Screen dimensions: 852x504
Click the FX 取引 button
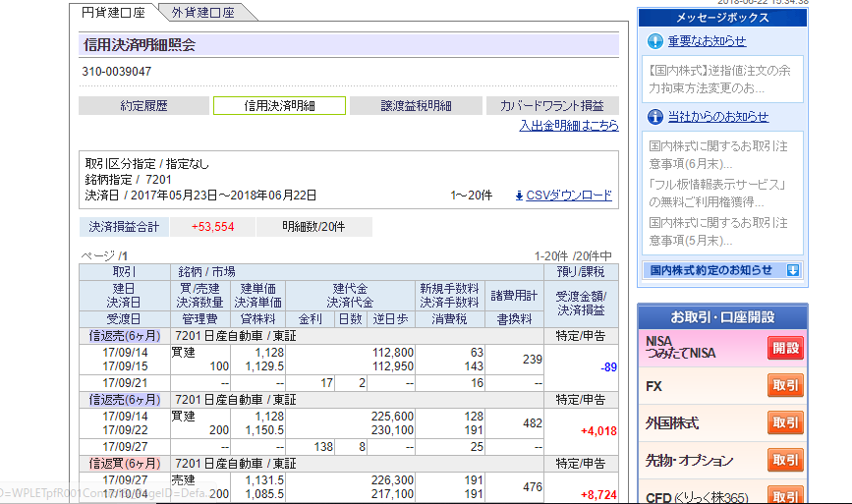pyautogui.click(x=785, y=385)
